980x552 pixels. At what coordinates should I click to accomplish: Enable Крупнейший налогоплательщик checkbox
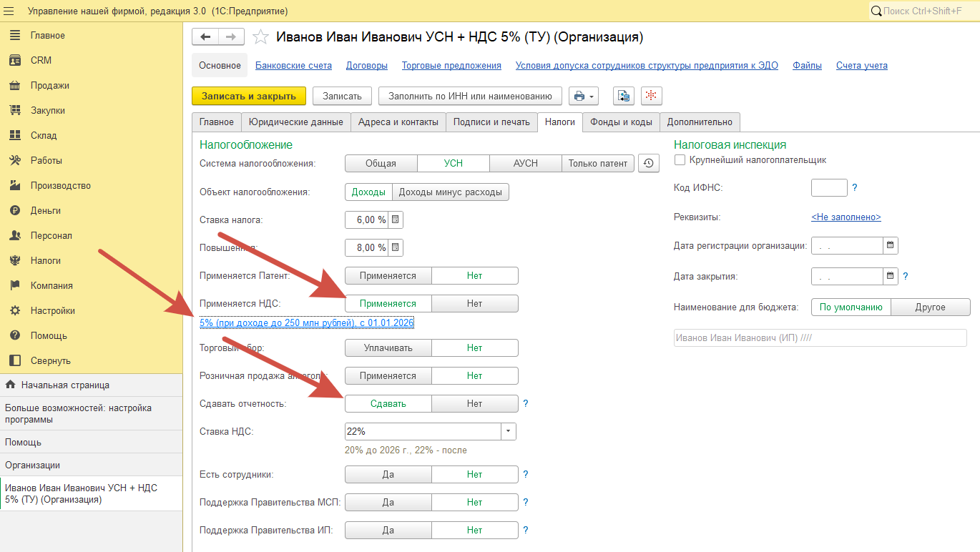pos(680,160)
